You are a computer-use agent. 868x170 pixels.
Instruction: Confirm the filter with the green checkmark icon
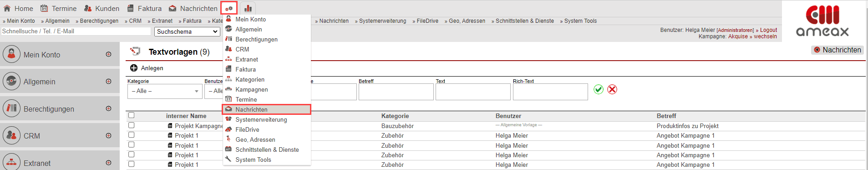(x=599, y=89)
